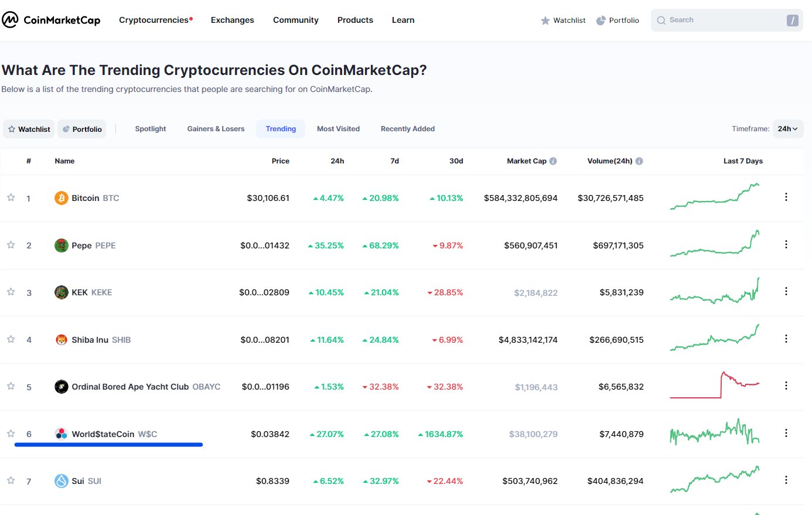Click the Pepe coin logo
This screenshot has height=515, width=812.
[62, 245]
